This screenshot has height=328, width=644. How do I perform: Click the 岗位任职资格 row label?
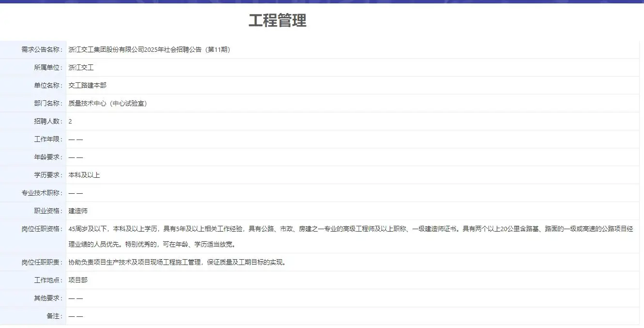42,229
